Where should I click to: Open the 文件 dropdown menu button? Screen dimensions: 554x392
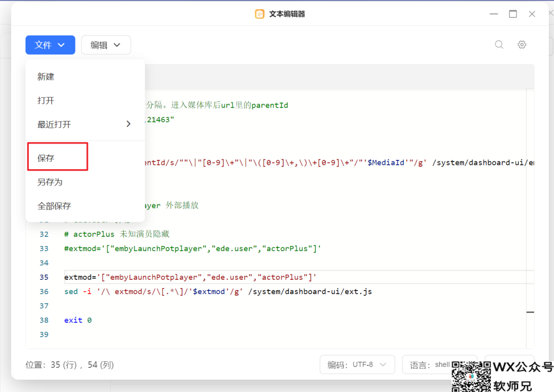(x=50, y=45)
